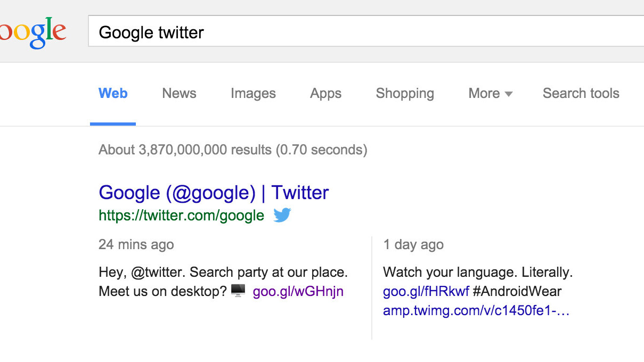Image resolution: width=644 pixels, height=362 pixels.
Task: Click the Twitter bird icon beside the URL
Action: (282, 215)
